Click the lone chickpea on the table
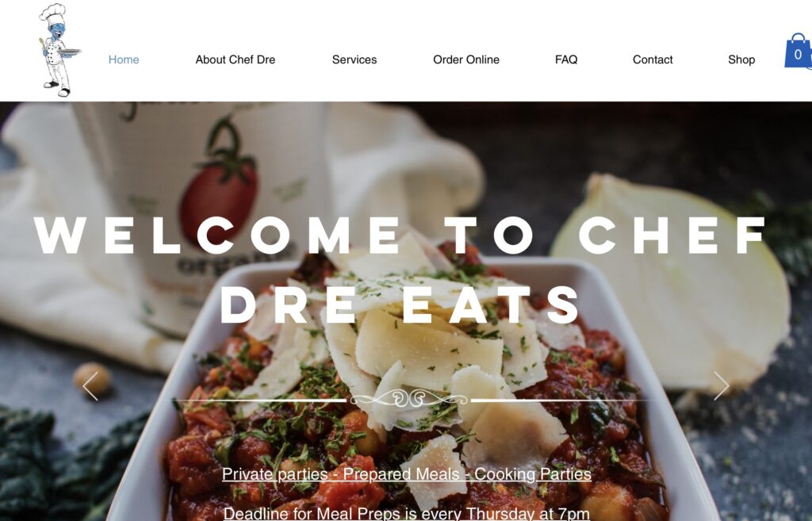This screenshot has height=521, width=812. pos(92,380)
